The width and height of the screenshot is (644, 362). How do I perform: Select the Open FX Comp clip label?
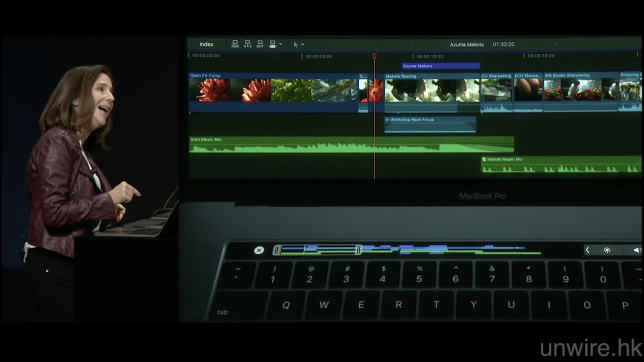(205, 75)
